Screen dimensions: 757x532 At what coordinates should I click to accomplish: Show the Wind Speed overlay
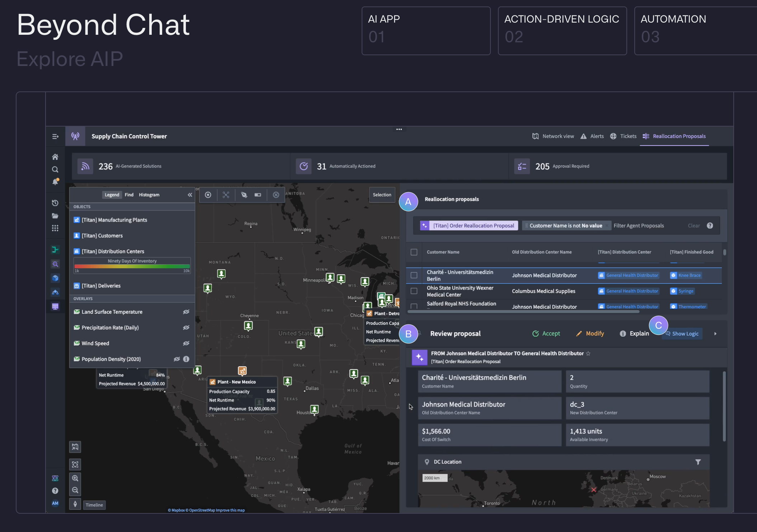coord(186,343)
